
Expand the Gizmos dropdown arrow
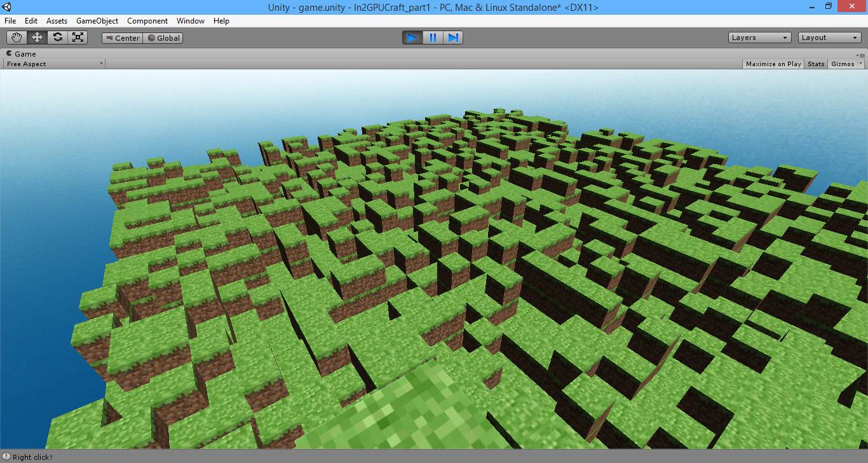coord(861,64)
